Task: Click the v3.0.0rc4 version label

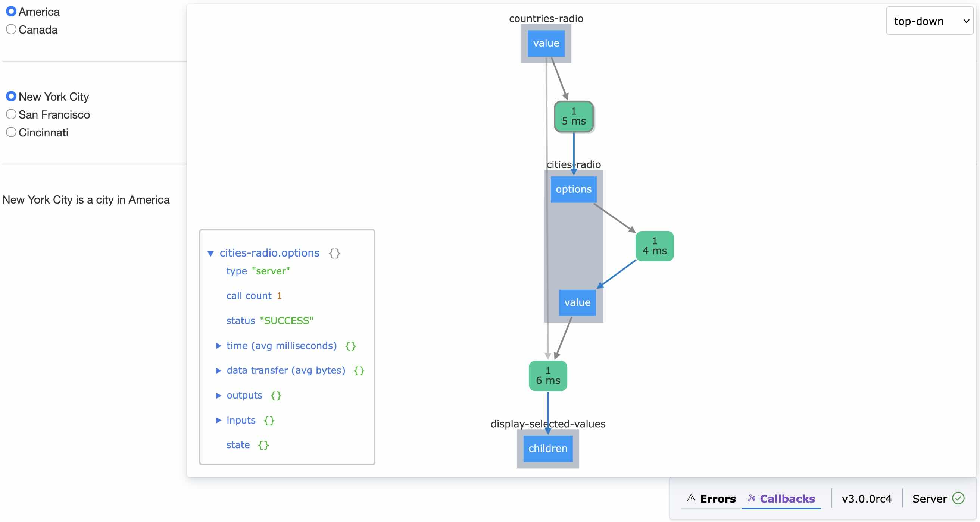Action: point(866,499)
